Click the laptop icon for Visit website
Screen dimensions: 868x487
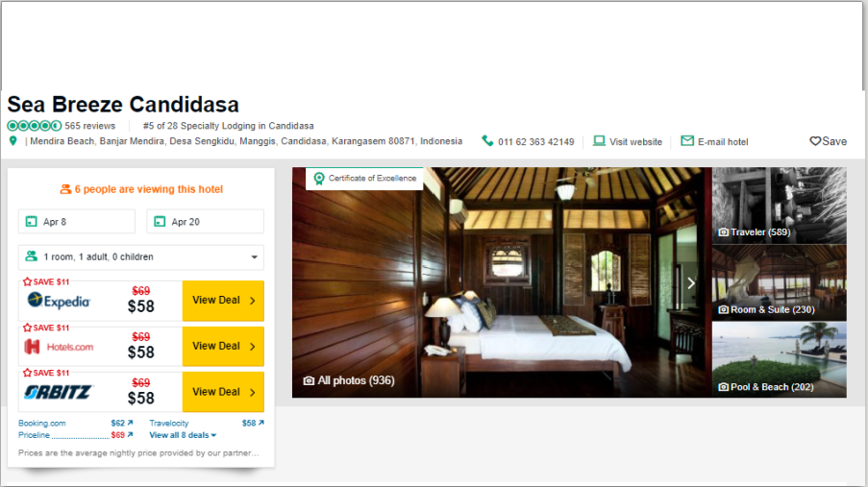[x=599, y=140]
